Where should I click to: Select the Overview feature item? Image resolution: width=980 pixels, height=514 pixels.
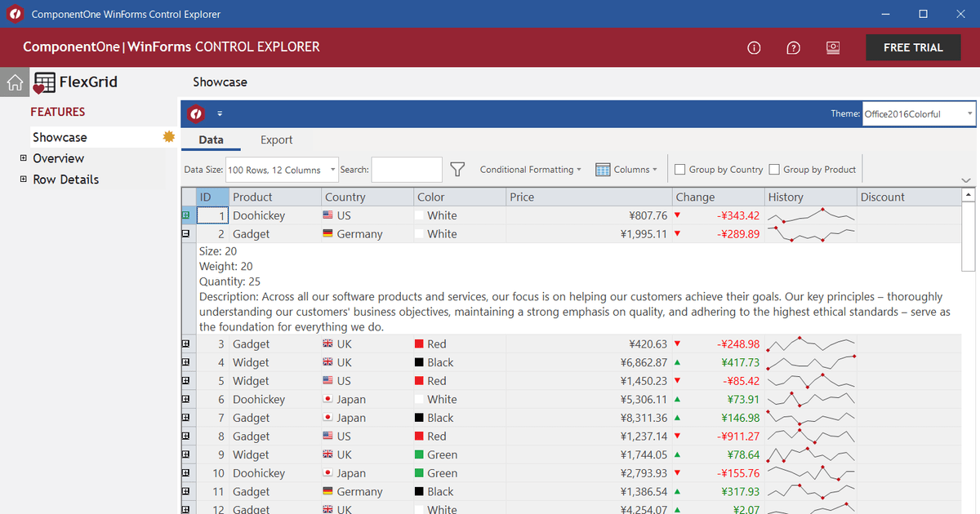click(58, 158)
